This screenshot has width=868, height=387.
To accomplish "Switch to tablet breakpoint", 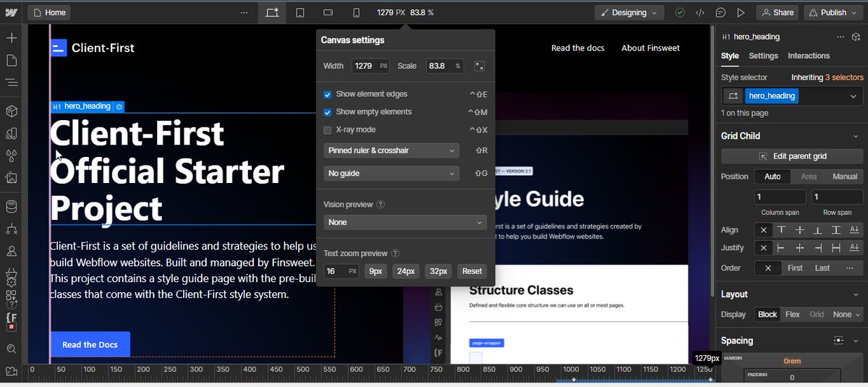I will tap(300, 12).
